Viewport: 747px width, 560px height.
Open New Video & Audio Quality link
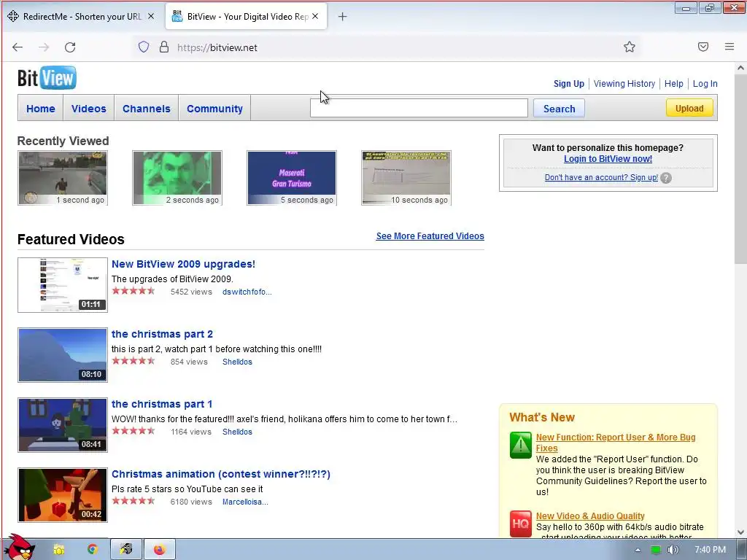click(589, 516)
